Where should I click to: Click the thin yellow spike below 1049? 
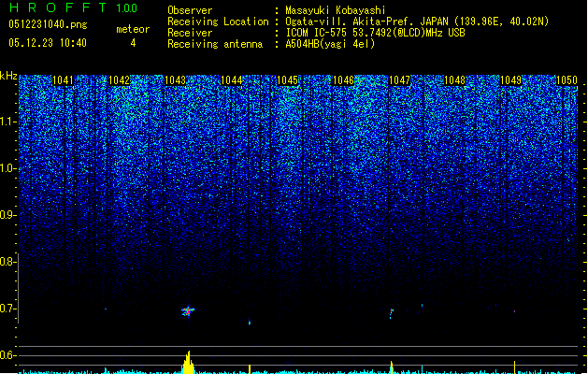514,367
